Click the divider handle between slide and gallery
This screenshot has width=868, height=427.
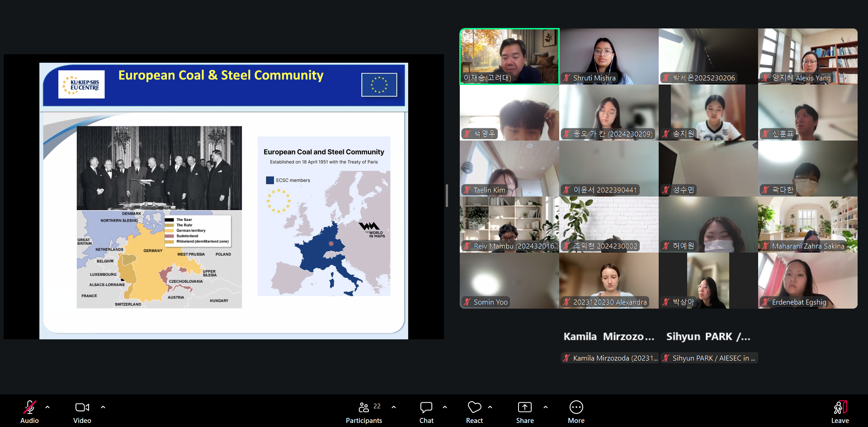[x=447, y=196]
